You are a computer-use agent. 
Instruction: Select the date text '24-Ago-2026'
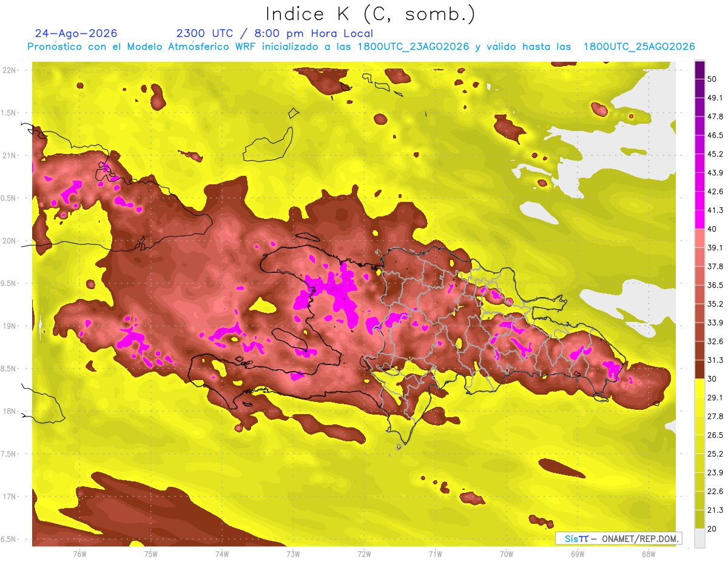click(x=76, y=33)
